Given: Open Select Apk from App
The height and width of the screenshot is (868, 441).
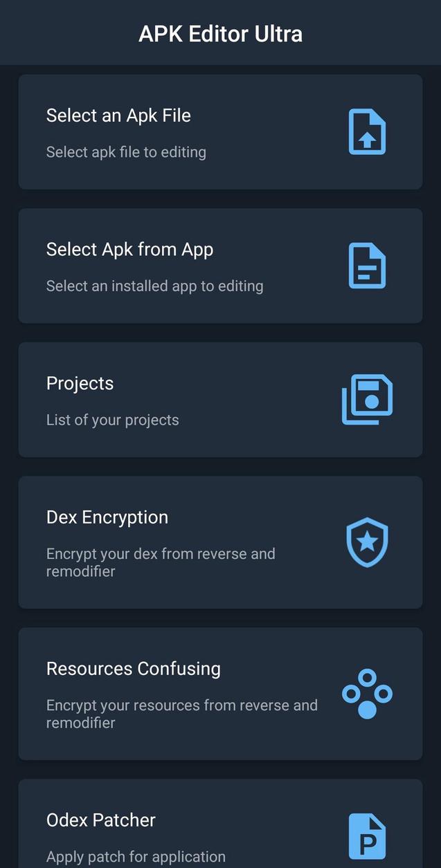Looking at the screenshot, I should [220, 265].
